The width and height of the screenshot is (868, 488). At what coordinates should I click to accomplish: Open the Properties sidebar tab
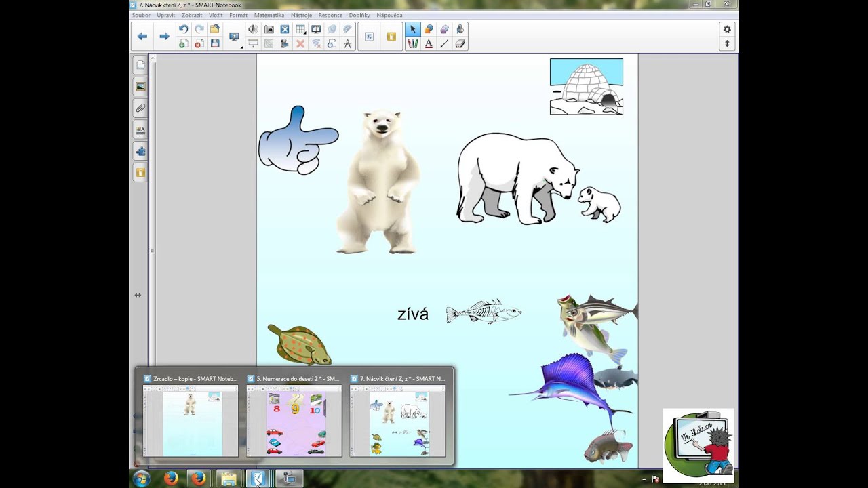pyautogui.click(x=140, y=129)
